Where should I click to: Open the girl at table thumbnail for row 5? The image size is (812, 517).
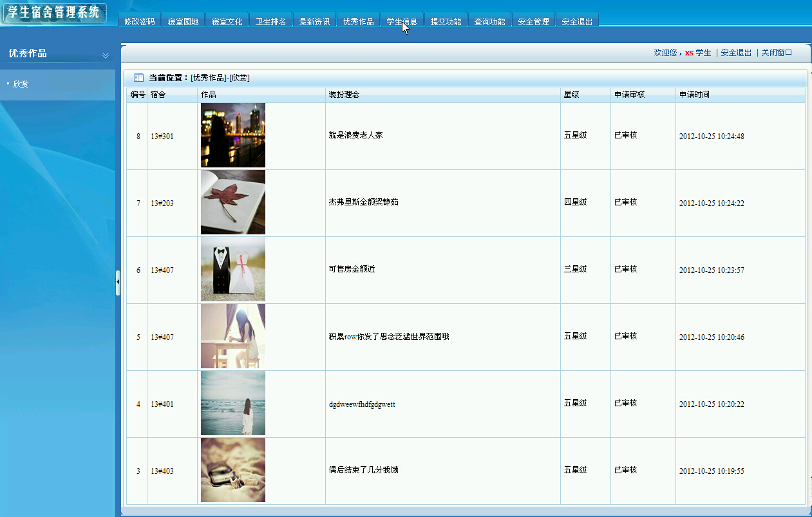(233, 336)
